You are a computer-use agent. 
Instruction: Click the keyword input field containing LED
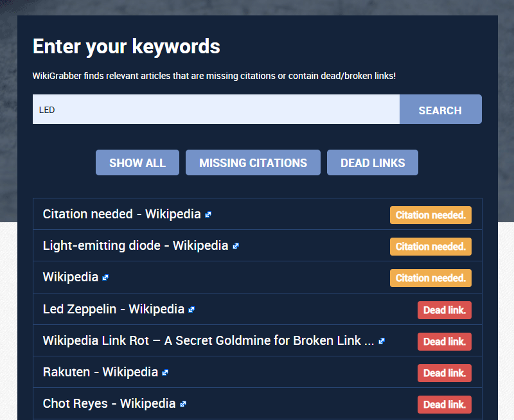[x=216, y=109]
